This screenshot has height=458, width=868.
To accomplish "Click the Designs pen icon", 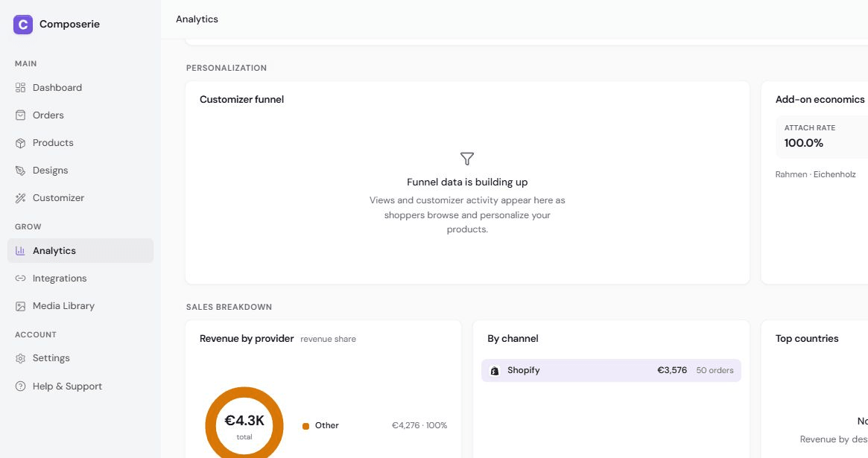I will point(20,171).
